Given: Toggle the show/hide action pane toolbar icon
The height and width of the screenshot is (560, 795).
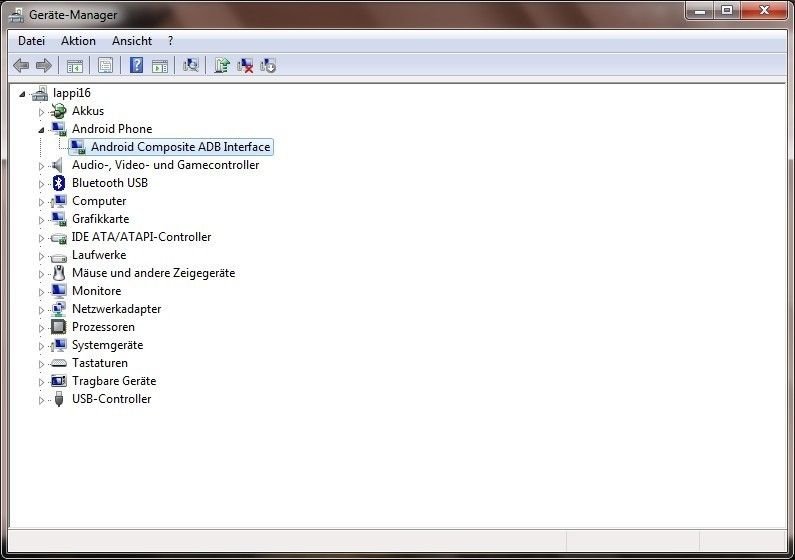Looking at the screenshot, I should [160, 65].
